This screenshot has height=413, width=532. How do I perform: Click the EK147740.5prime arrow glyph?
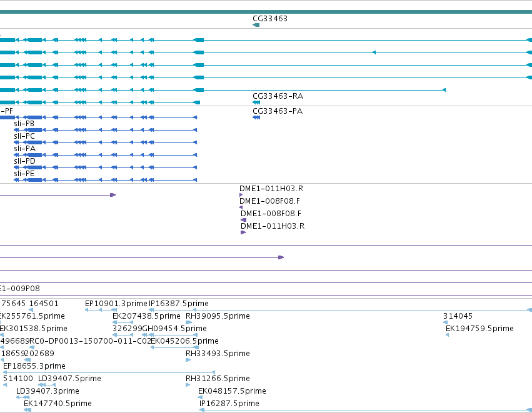[x=28, y=410]
